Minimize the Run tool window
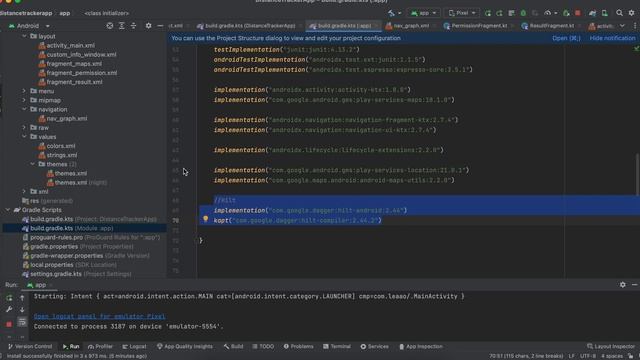The width and height of the screenshot is (640, 360). [634, 284]
